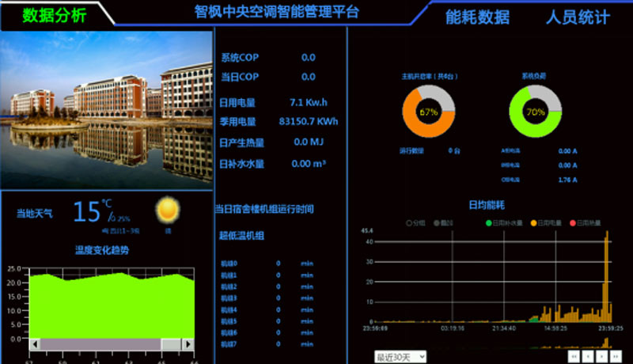Click the orange 67% donut chart
Viewport: 633px width, 364px height.
pos(429,112)
